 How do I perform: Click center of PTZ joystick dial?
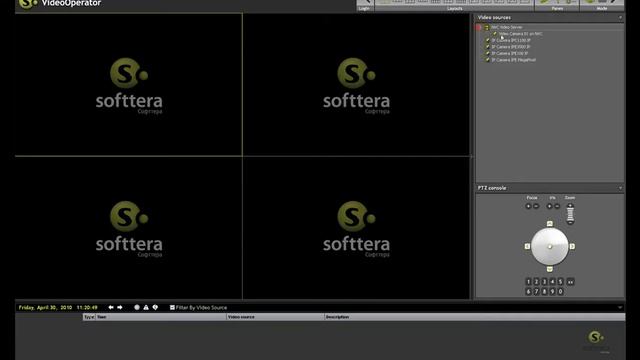click(x=549, y=247)
